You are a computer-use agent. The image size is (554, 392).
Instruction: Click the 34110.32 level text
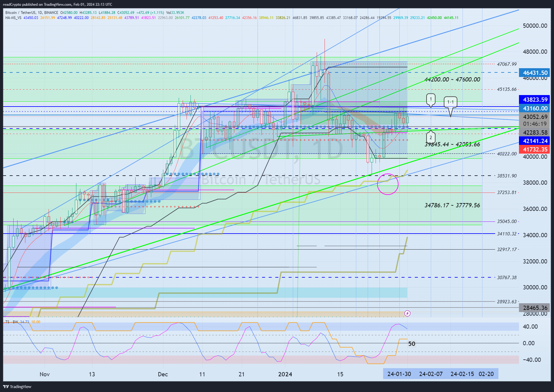pyautogui.click(x=507, y=234)
